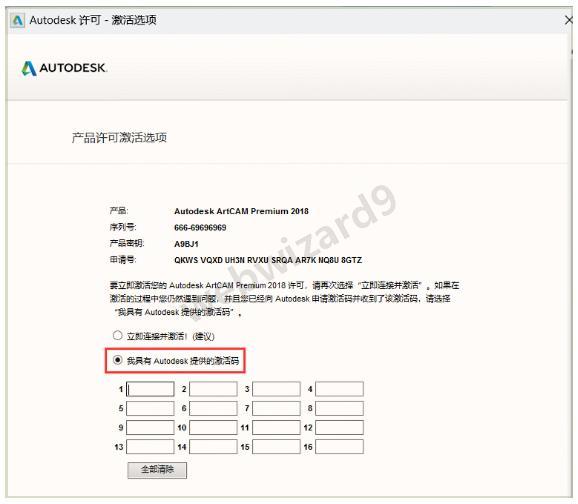
Task: Focus activation code field 5
Action: click(150, 408)
